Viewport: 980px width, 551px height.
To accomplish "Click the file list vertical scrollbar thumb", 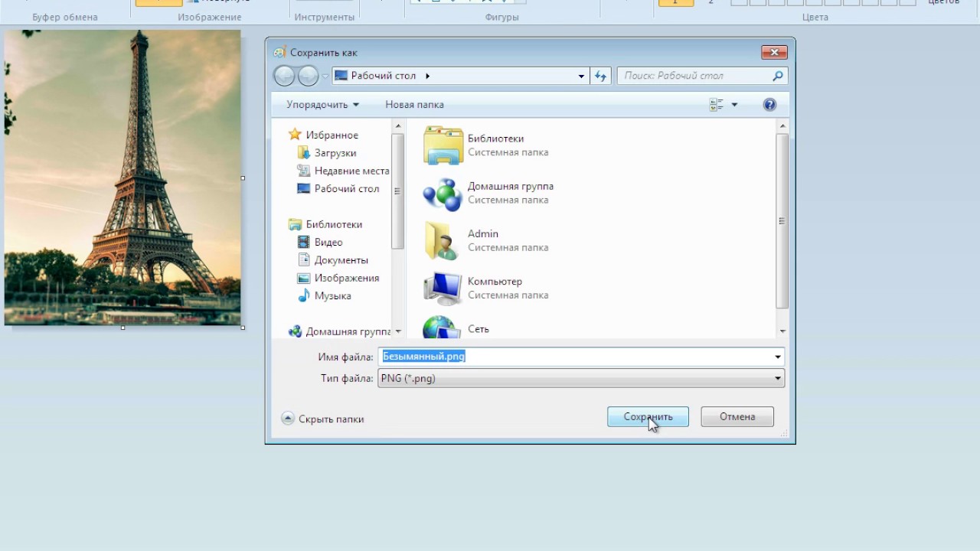I will [782, 220].
